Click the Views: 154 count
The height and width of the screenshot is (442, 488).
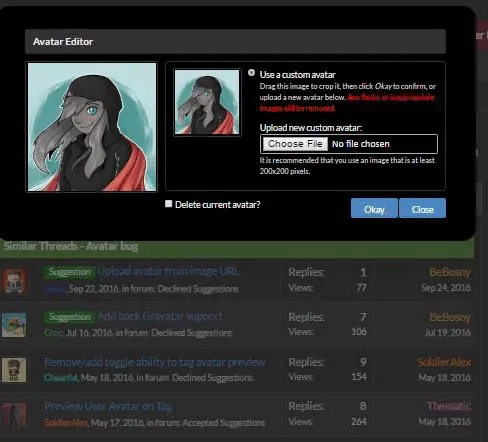[359, 377]
